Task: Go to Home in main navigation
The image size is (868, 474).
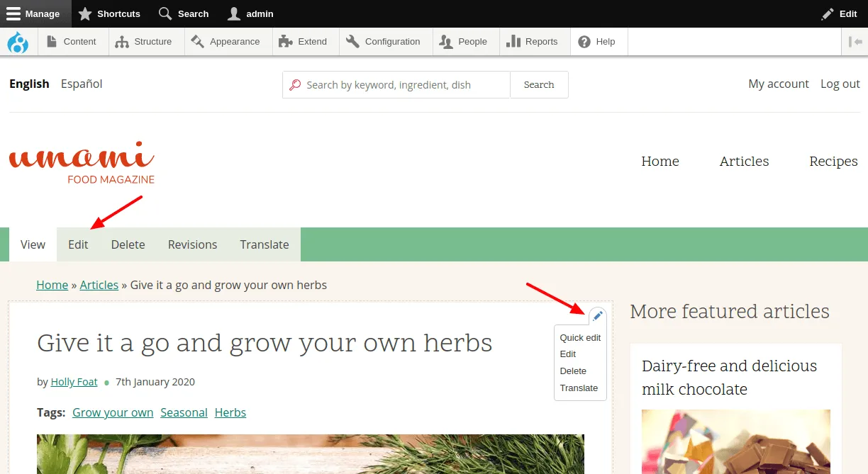Action: [660, 162]
